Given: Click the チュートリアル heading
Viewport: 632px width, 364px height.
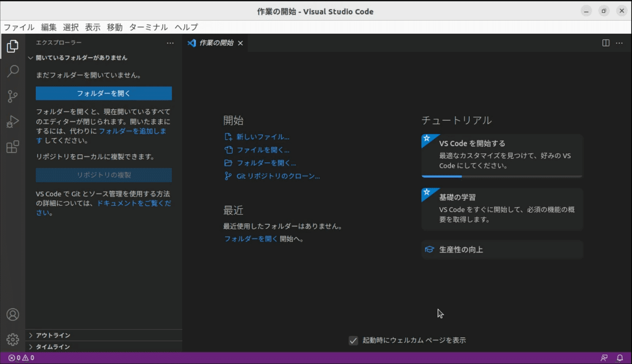Looking at the screenshot, I should tap(457, 120).
